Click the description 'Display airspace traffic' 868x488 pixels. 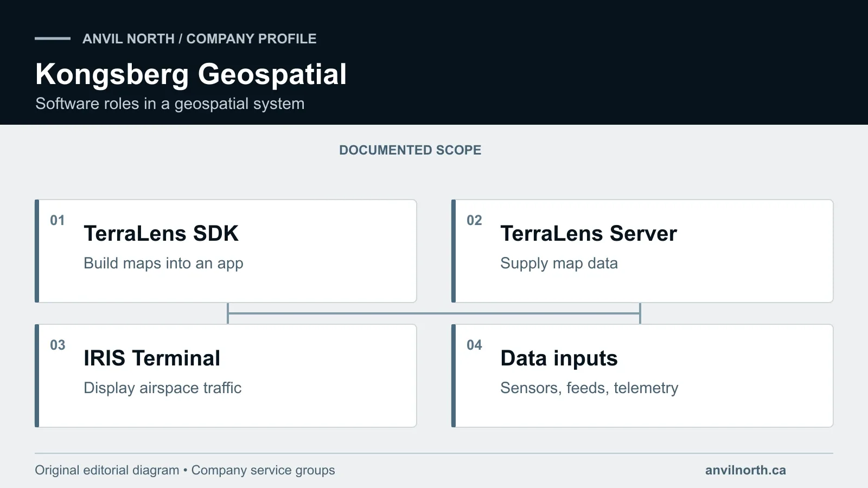click(x=162, y=388)
